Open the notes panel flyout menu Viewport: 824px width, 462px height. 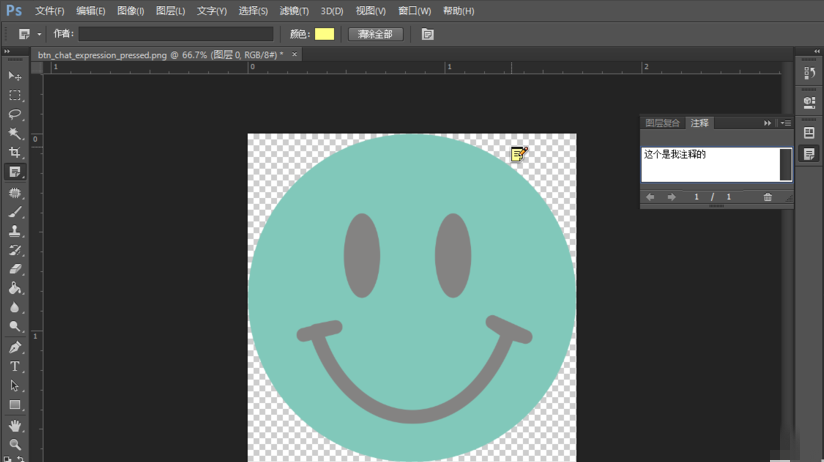[785, 123]
